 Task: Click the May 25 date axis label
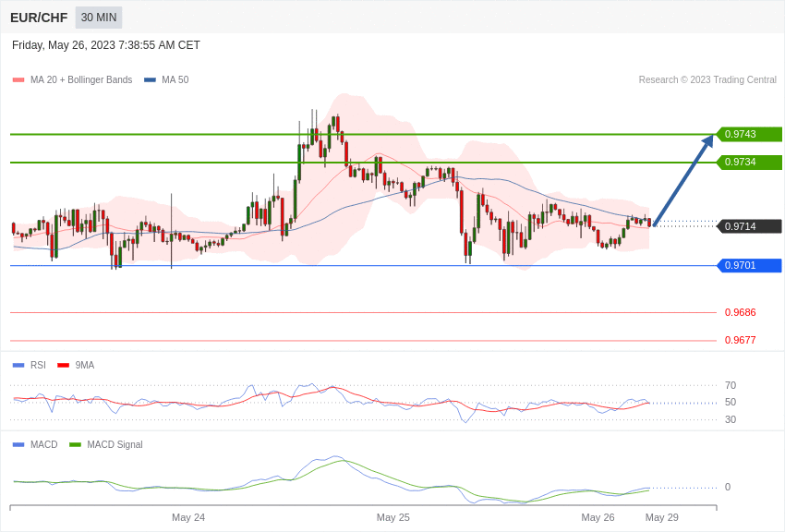point(393,517)
